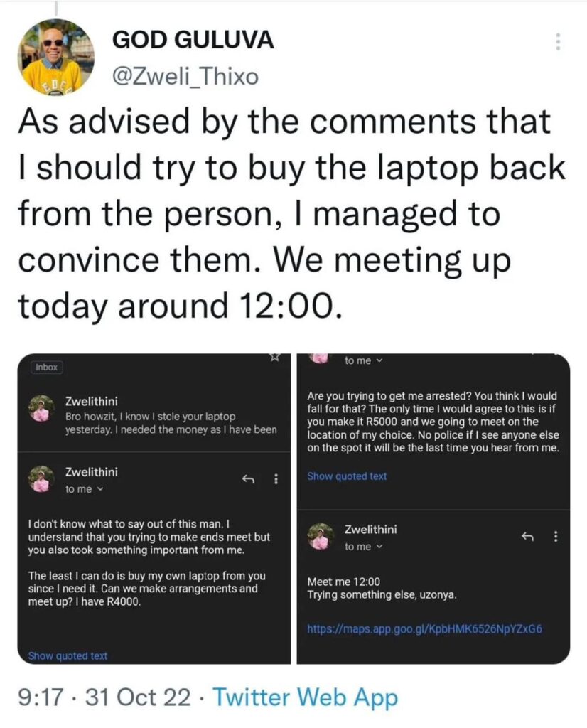Open the @Zweli_Thixo handle link
Image resolution: width=587 pixels, height=728 pixels.
185,76
